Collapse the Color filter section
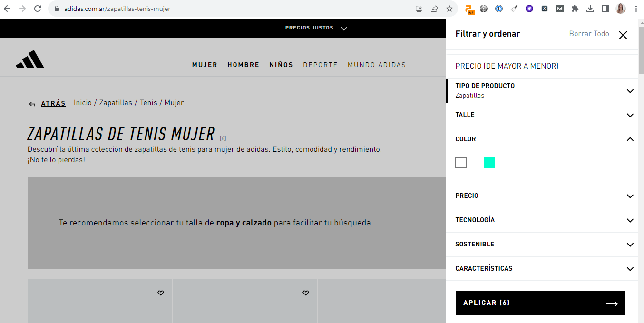The height and width of the screenshot is (323, 644). (542, 139)
